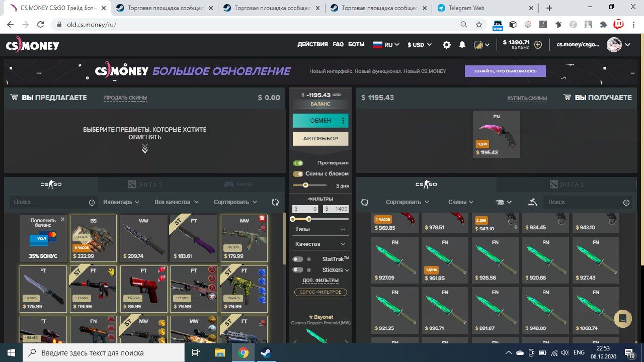
Task: Focus the max price 1400 field
Action: click(336, 209)
